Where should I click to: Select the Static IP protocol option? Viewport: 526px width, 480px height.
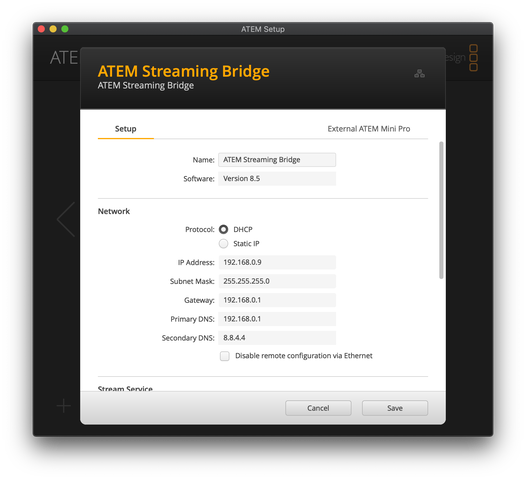[x=223, y=244]
